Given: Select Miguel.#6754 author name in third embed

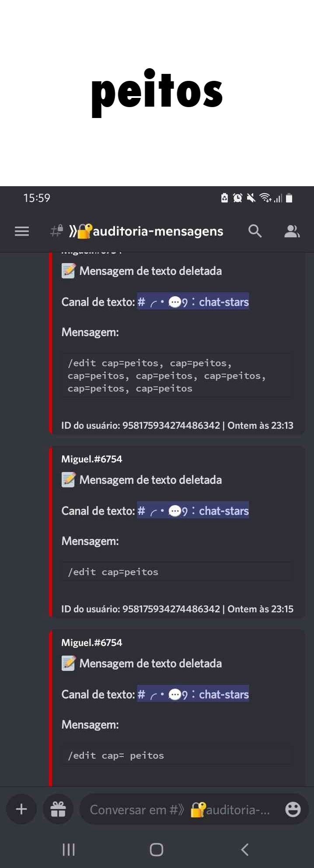Looking at the screenshot, I should point(92,642).
